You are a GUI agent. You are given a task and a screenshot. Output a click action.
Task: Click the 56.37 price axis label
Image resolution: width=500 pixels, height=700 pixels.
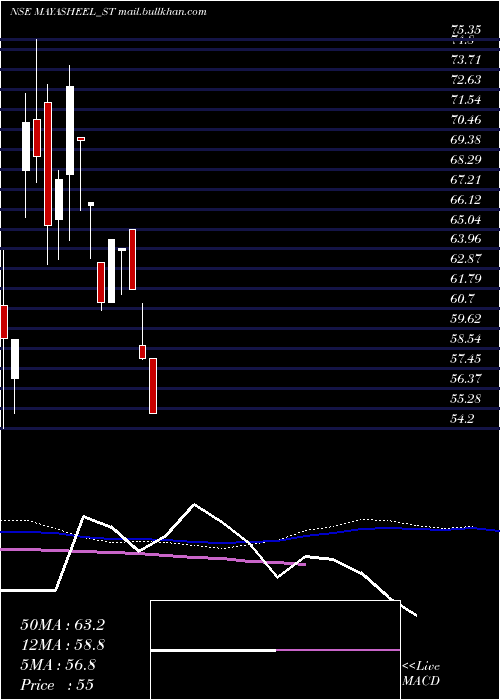coord(466,379)
